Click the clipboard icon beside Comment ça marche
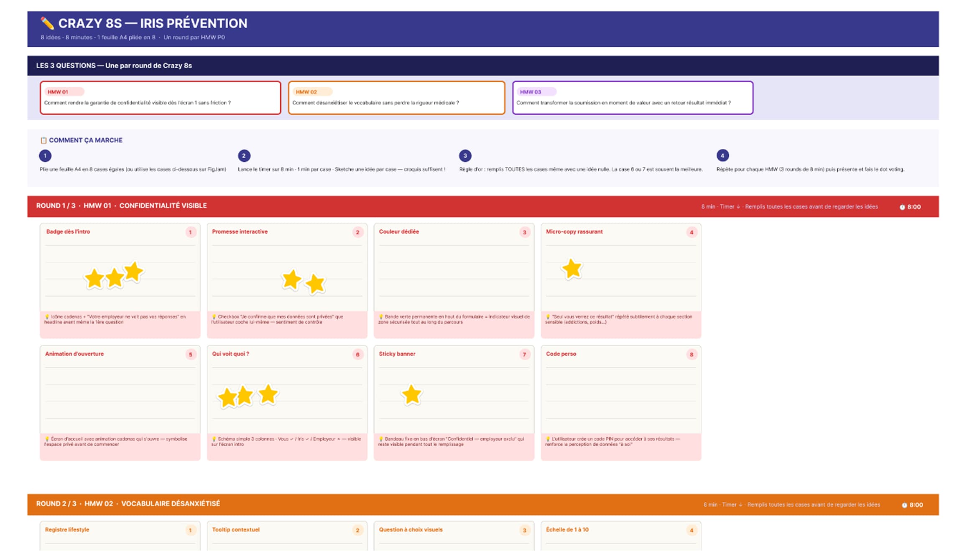Viewport: 980px width, 551px height. 43,140
